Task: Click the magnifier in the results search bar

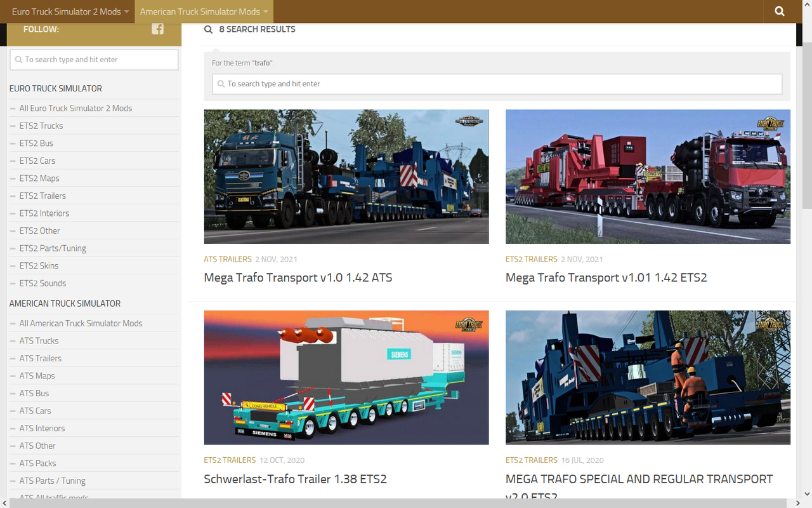Action: coord(221,83)
